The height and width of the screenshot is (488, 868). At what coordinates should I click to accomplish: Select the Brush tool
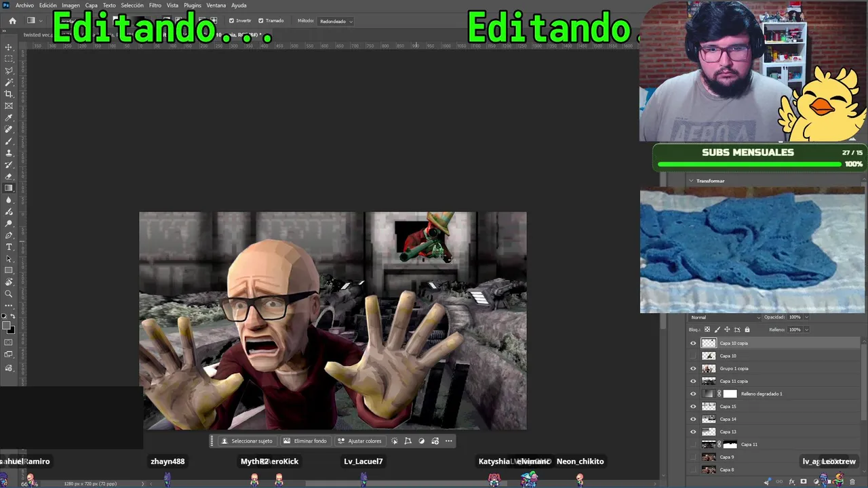coord(9,141)
